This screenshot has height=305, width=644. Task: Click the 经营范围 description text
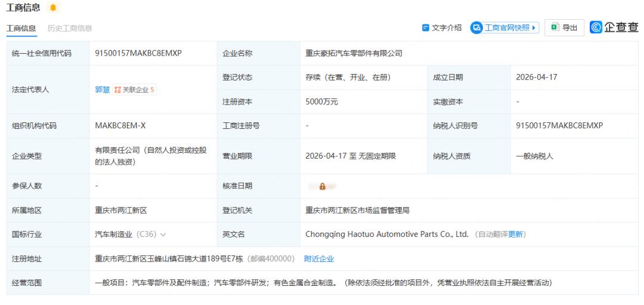click(323, 283)
